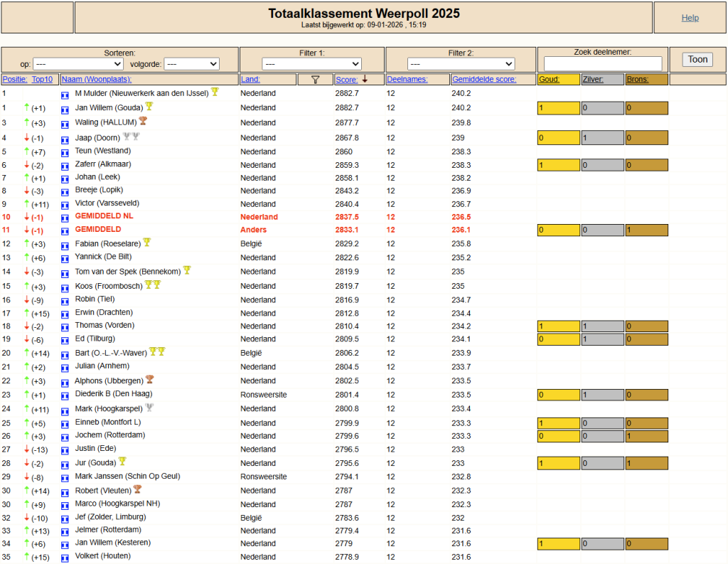Open the Sorteren 'op' dropdown
Image resolution: width=728 pixels, height=564 pixels.
click(x=78, y=64)
